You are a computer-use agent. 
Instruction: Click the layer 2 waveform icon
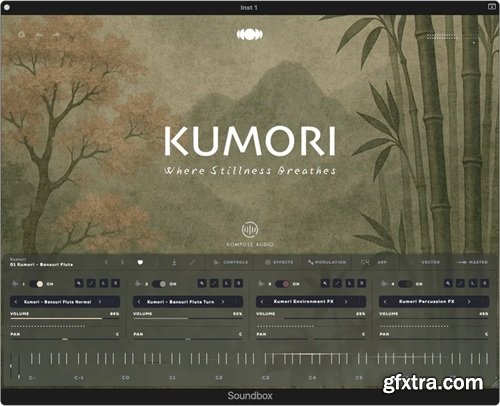click(x=138, y=284)
